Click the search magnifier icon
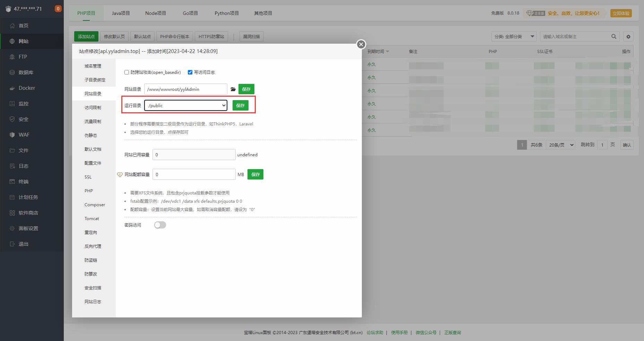The width and height of the screenshot is (644, 341). (613, 36)
